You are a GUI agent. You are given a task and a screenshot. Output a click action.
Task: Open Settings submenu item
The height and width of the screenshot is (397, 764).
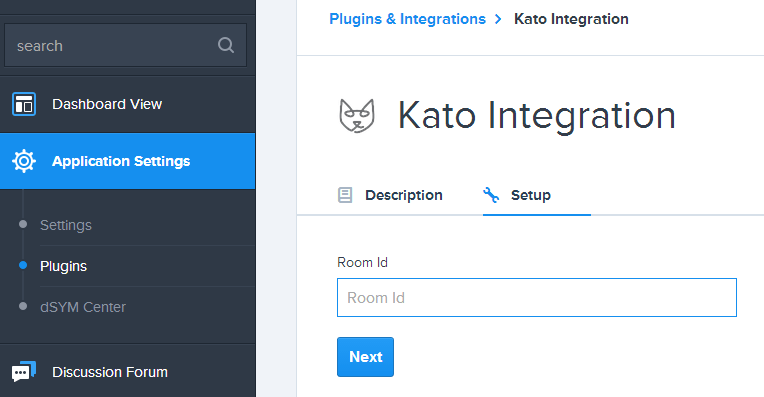[x=66, y=225]
